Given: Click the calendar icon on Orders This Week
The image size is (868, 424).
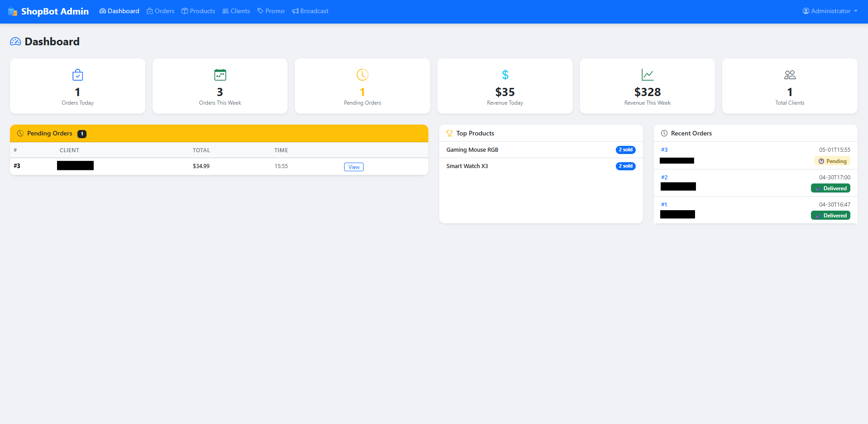Looking at the screenshot, I should coord(220,75).
